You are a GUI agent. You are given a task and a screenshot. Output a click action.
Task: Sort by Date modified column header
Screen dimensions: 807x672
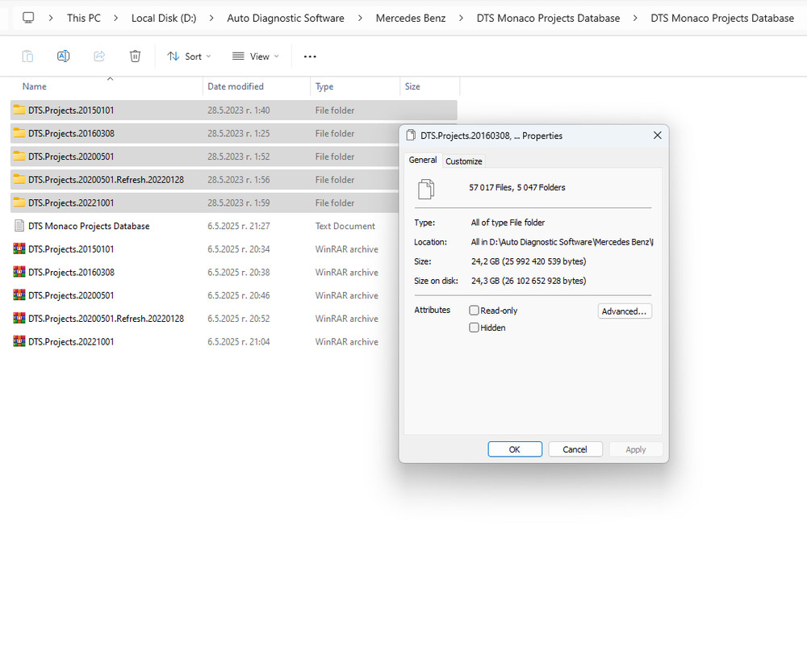[x=257, y=86]
